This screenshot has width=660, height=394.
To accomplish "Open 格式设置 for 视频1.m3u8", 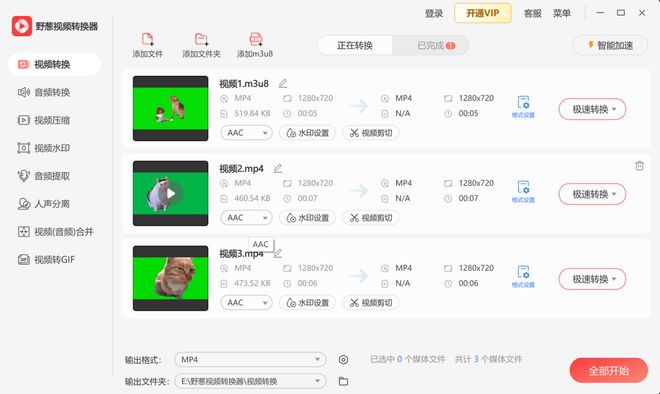I will (x=523, y=107).
